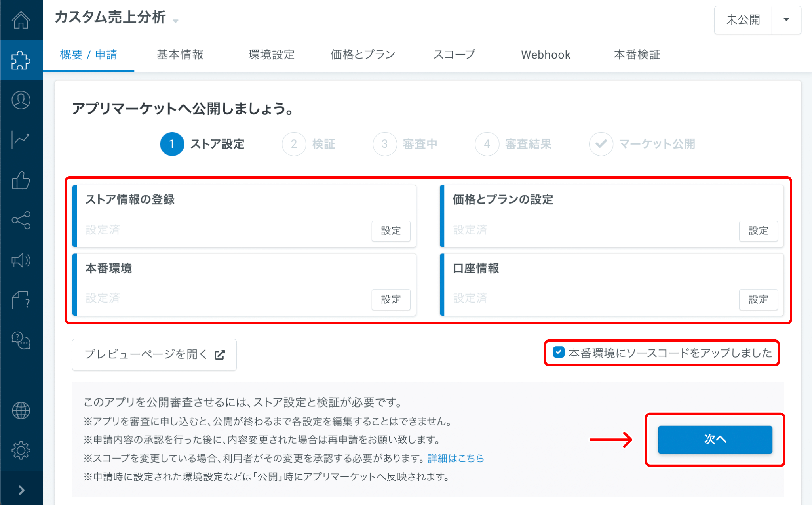Open the Webhook tab
This screenshot has height=505, width=812.
point(546,55)
